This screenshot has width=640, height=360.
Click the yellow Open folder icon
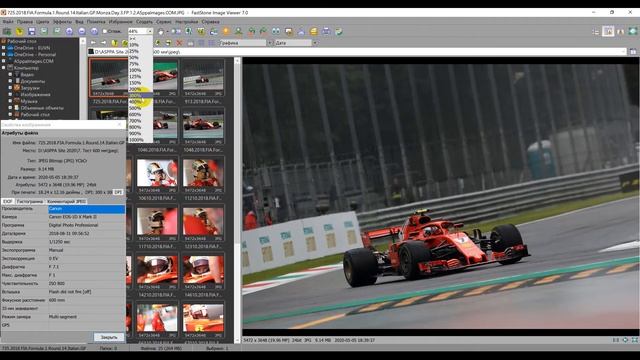[20, 31]
